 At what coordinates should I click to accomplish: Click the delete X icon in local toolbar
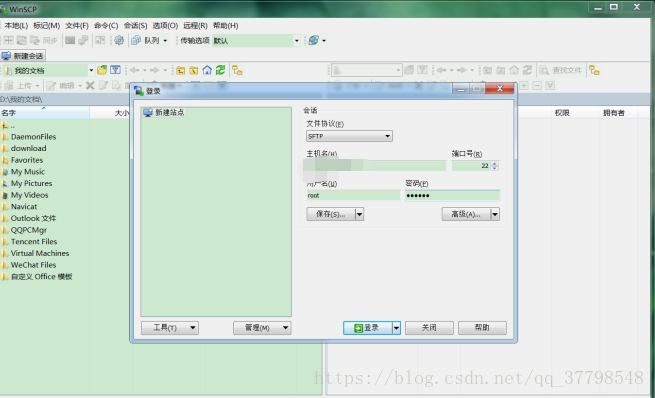click(90, 86)
